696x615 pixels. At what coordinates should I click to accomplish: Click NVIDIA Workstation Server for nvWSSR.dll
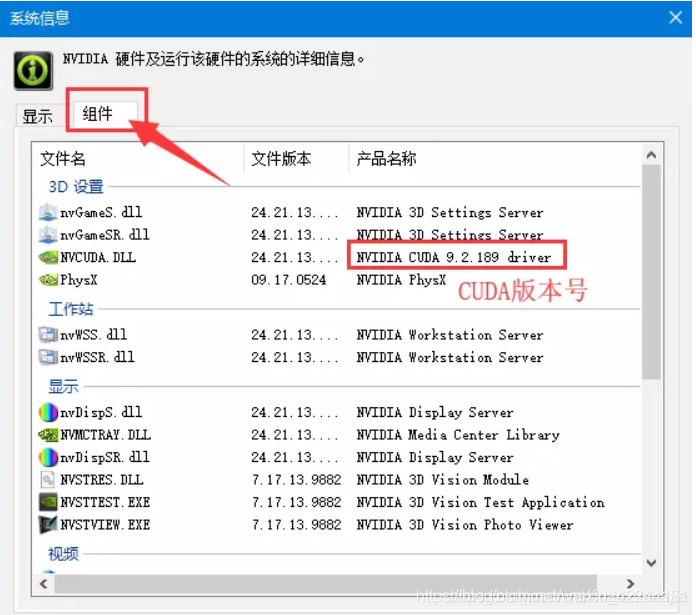click(450, 357)
